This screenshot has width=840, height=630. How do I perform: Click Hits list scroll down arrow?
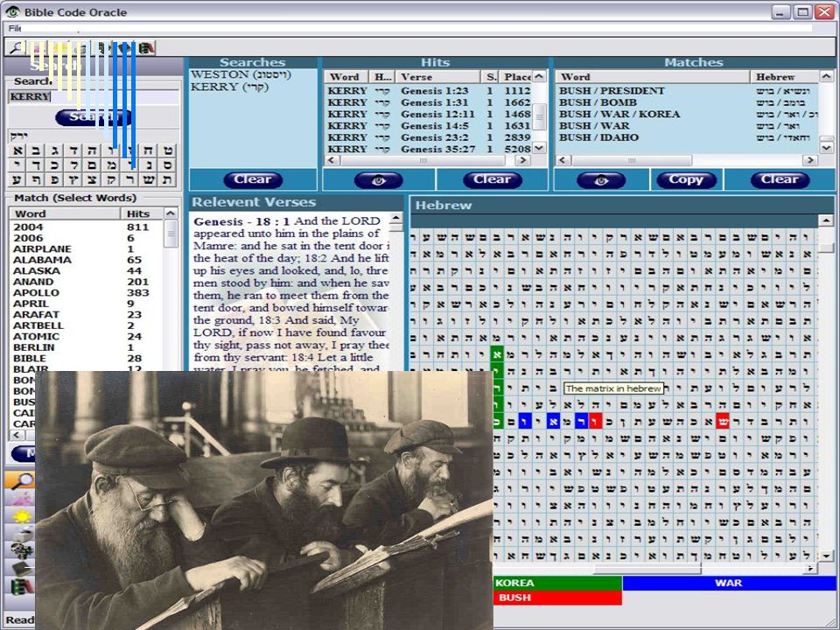point(540,149)
